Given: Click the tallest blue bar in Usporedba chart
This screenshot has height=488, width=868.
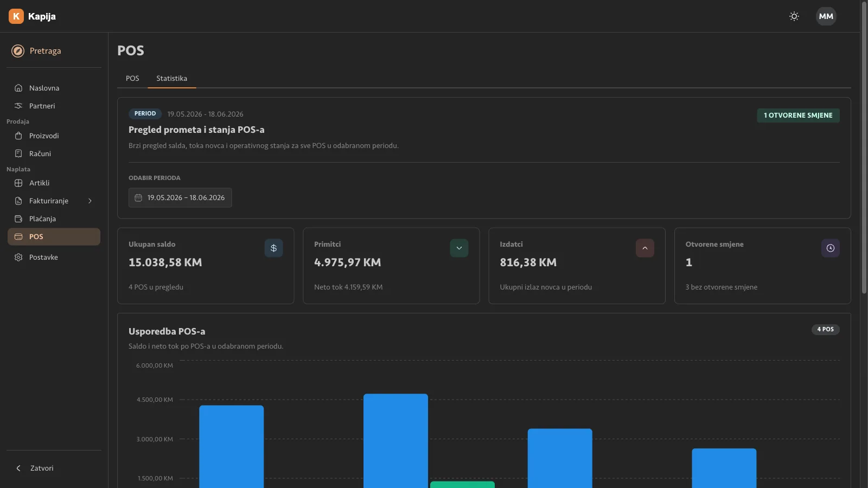Looking at the screenshot, I should click(x=395, y=441).
